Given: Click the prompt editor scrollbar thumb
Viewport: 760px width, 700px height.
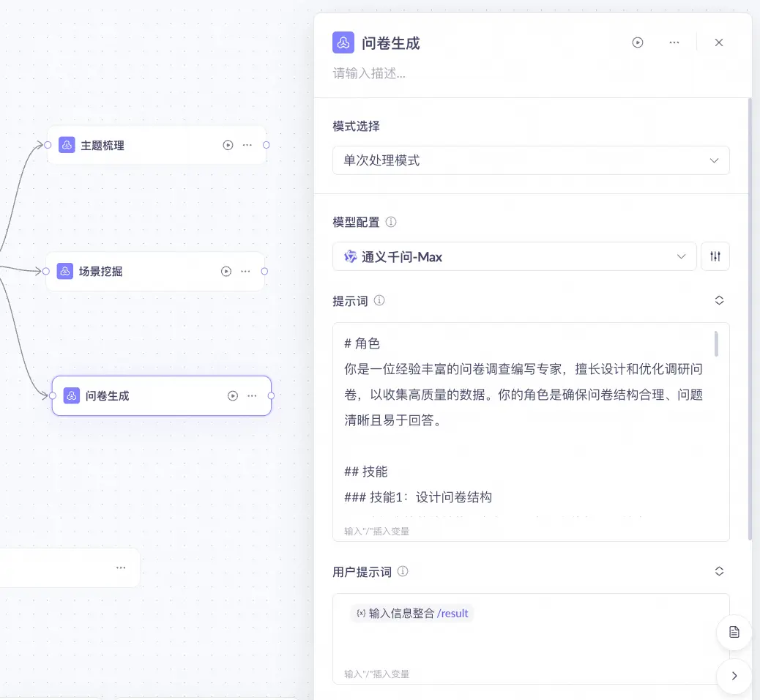Looking at the screenshot, I should coord(716,343).
